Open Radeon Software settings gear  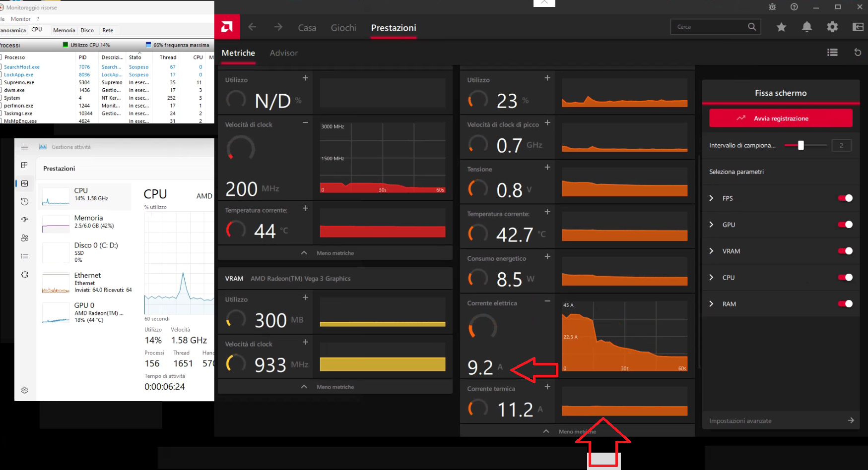(832, 27)
